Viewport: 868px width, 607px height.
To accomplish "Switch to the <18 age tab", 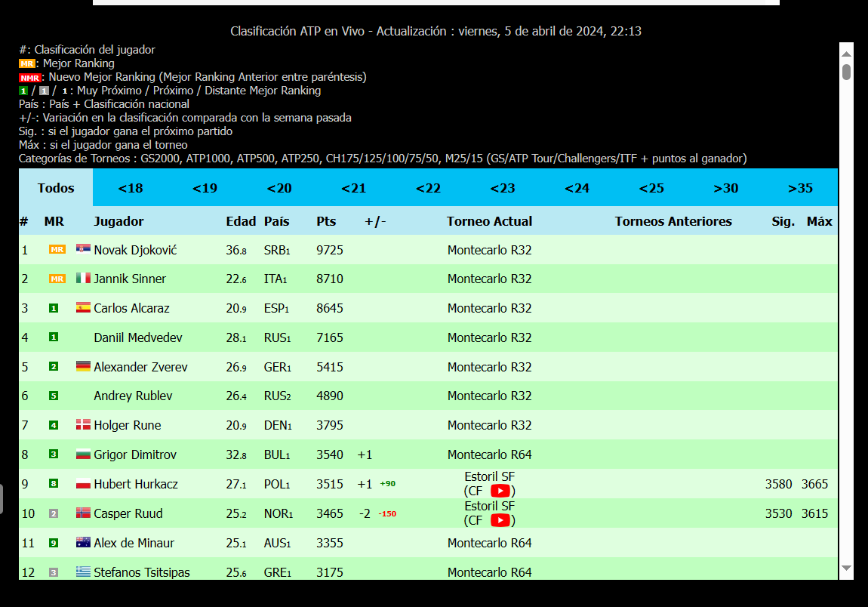I will 131,188.
